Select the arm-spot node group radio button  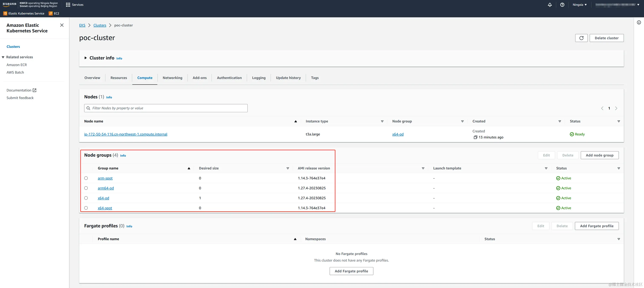tap(86, 178)
